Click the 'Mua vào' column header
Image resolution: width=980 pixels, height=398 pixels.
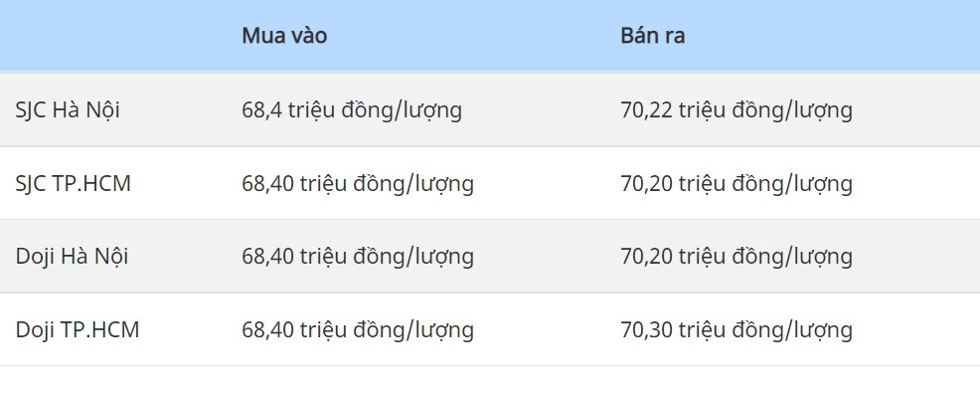(x=284, y=36)
